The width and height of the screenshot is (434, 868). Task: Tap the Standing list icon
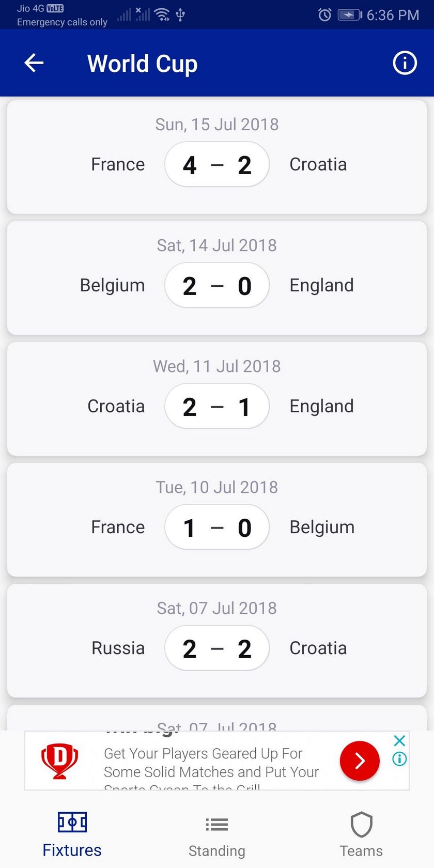(x=217, y=824)
